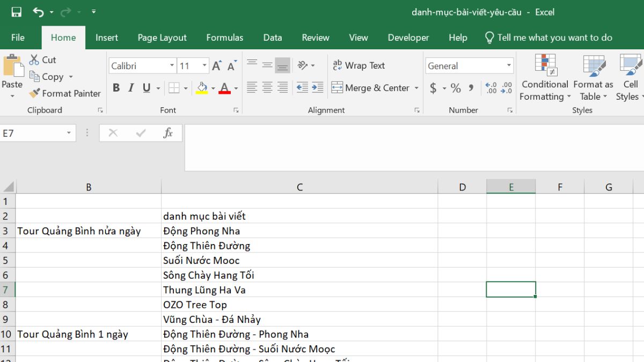Click the Center align icon
The height and width of the screenshot is (362, 644).
pyautogui.click(x=267, y=88)
